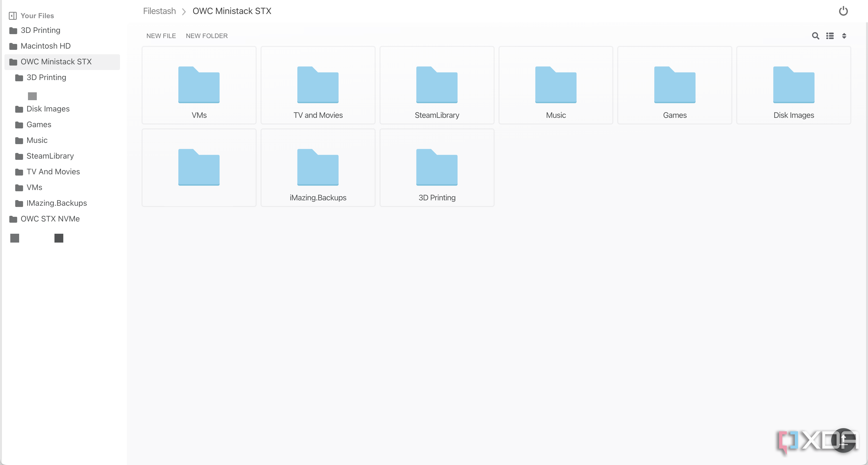Open the sort order selector
868x465 pixels.
pos(844,36)
